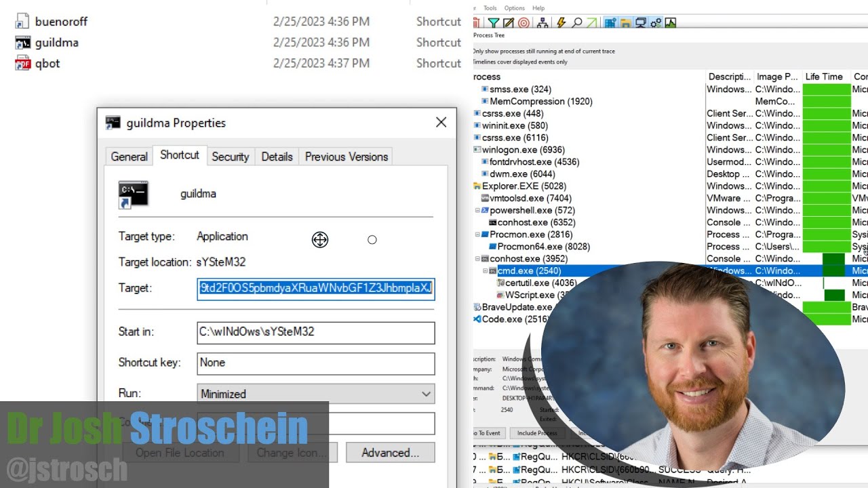
Task: Click the '2/25/2023 4:37 PM' date for qbot
Action: (x=321, y=63)
